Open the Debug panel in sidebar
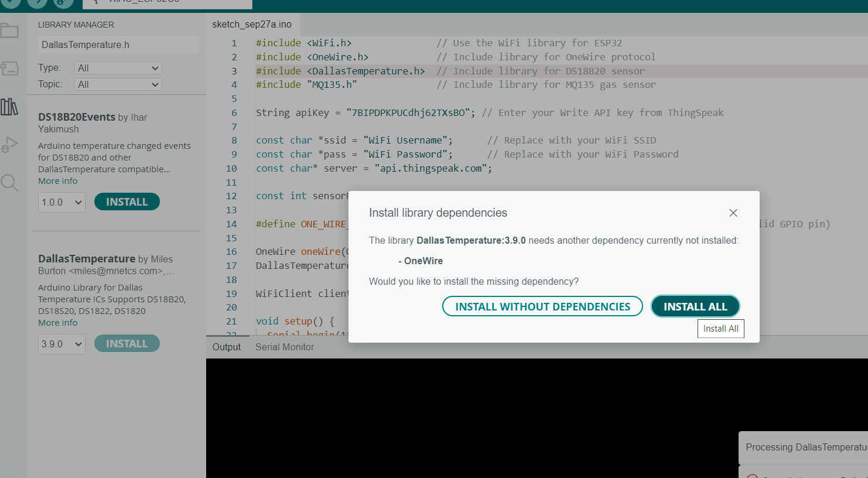The width and height of the screenshot is (868, 478). [9, 145]
